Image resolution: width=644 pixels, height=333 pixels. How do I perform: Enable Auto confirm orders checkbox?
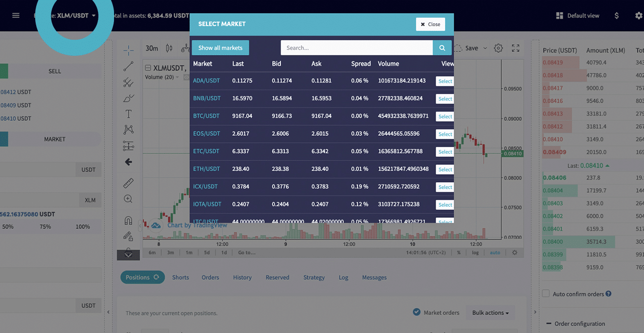[546, 293]
